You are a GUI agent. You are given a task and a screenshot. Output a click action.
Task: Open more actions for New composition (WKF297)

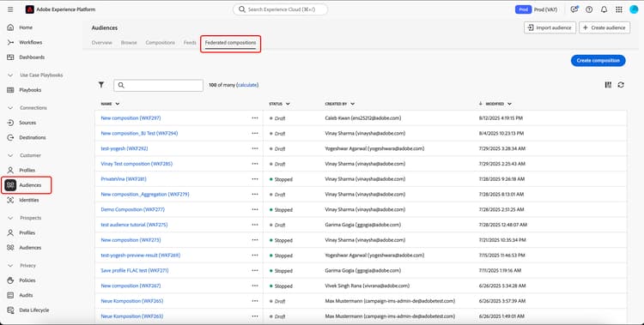[255, 118]
